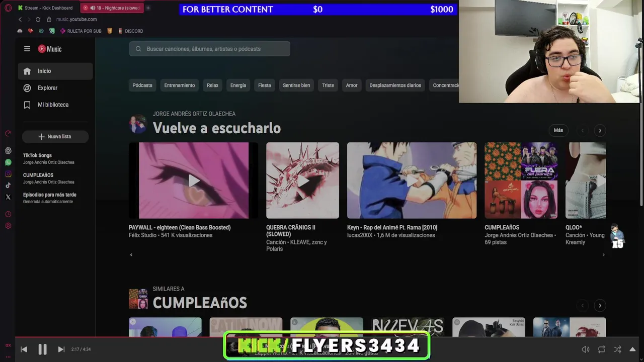Click the Más button in Vuelve a escucharlo
Image resolution: width=644 pixels, height=362 pixels.
click(x=558, y=130)
